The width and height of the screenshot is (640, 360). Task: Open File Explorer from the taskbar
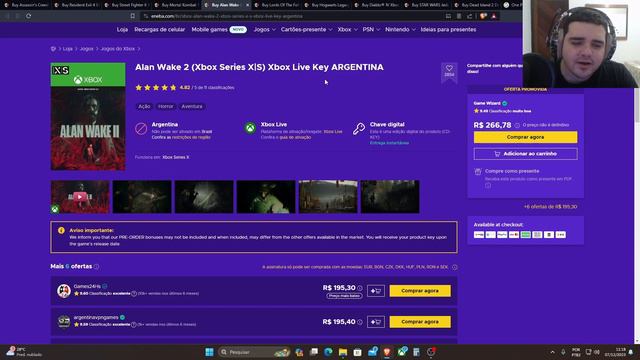pos(343,352)
